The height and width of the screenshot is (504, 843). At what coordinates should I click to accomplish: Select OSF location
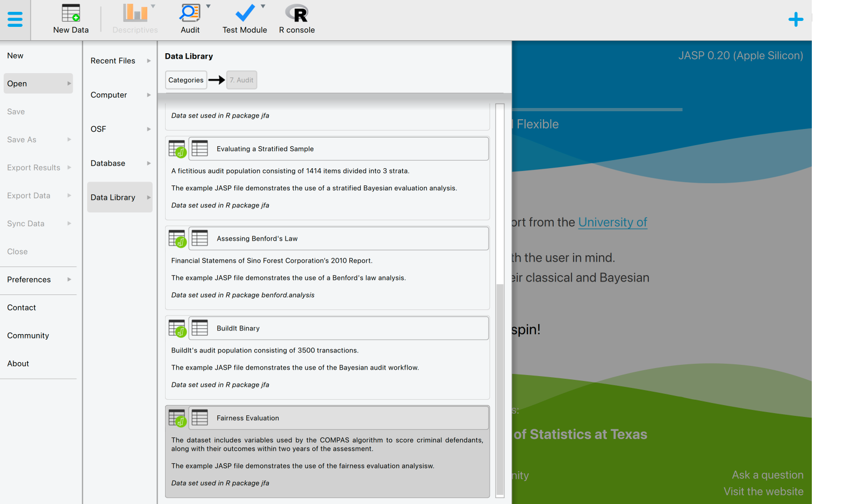coord(120,129)
